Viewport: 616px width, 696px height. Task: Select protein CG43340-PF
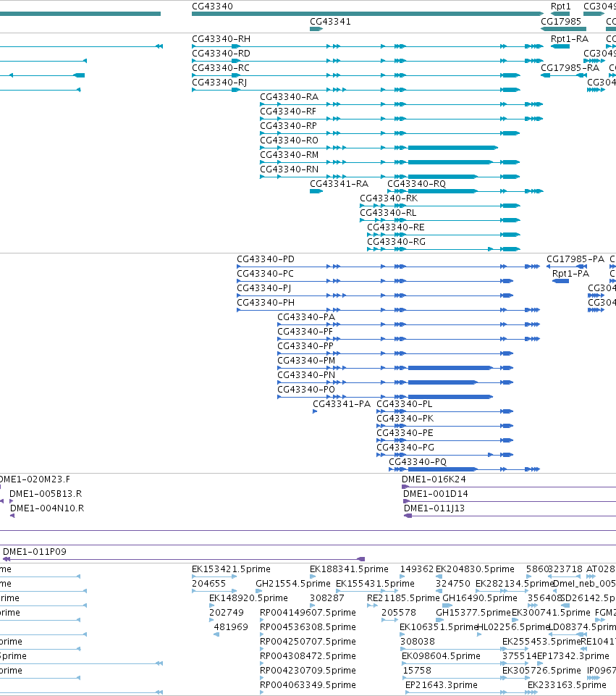[305, 332]
